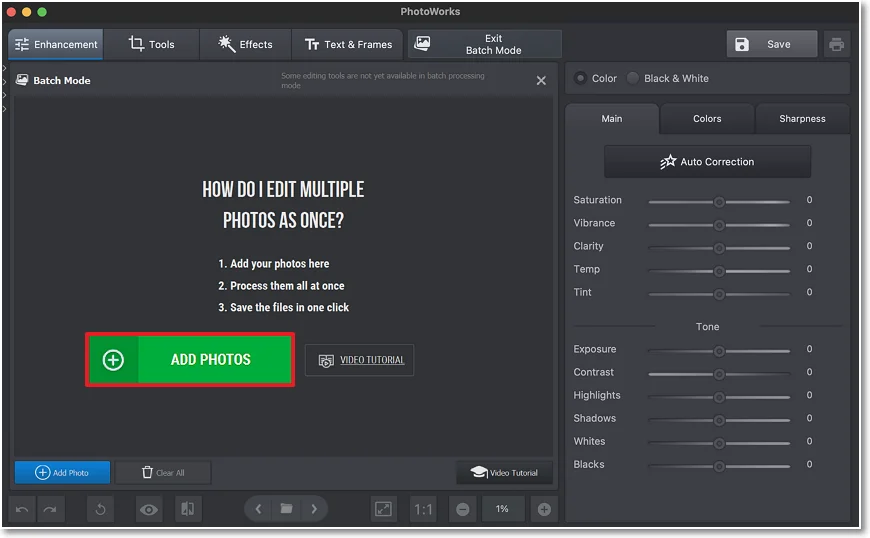Open Video Tutorial with graduation cap
This screenshot has height=538, width=870.
[504, 473]
